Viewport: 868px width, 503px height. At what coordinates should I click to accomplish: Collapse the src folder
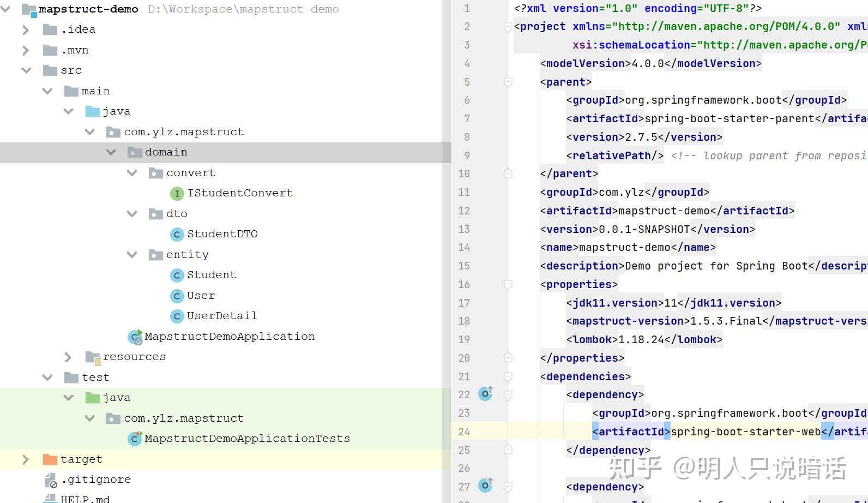tap(26, 70)
